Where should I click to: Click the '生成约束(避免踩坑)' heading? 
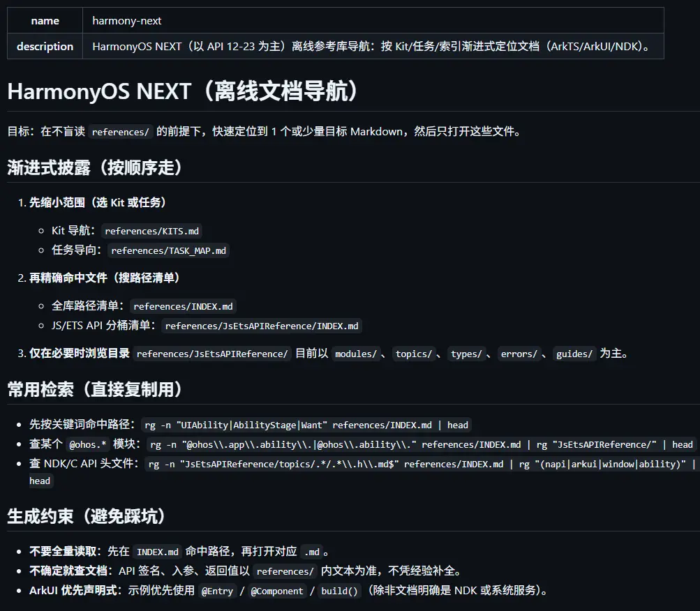(x=86, y=516)
